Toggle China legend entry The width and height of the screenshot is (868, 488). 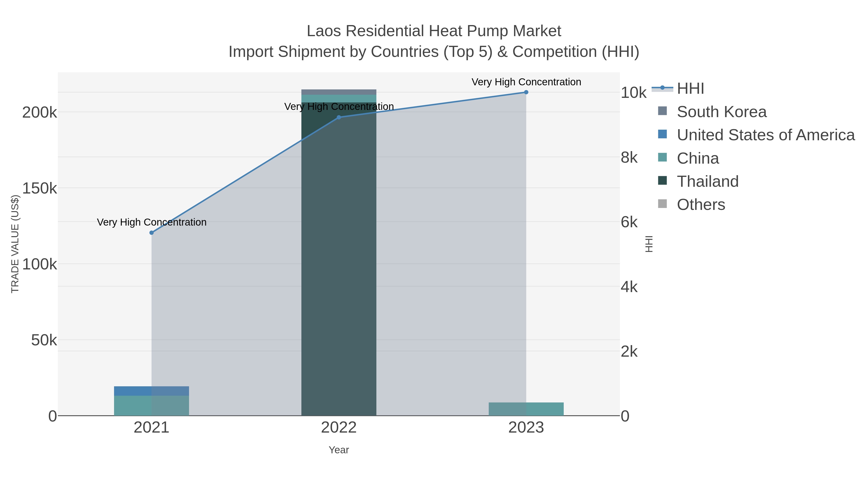click(x=688, y=158)
